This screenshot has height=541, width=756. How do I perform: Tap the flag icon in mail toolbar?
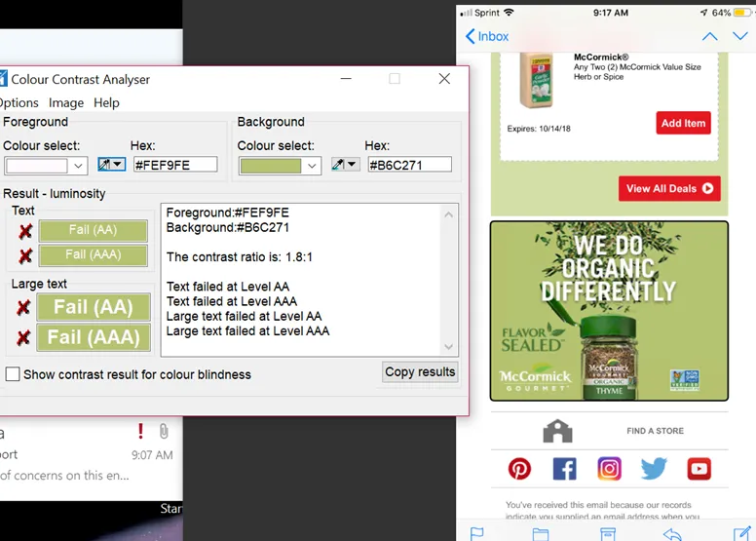click(476, 534)
